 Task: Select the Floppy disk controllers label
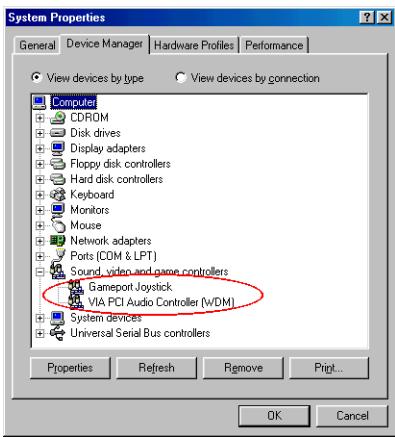120,164
